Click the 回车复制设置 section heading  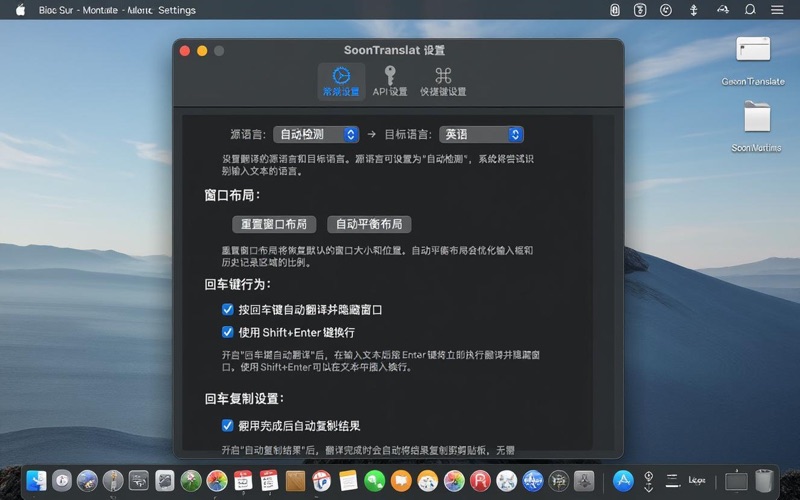[x=244, y=398]
